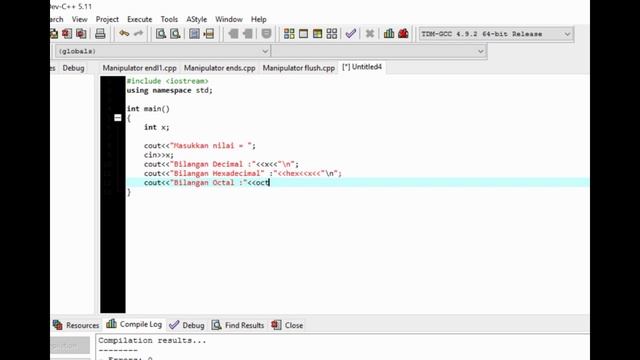Open the Find Results bottom tab
This screenshot has height=360, width=640.
[x=238, y=325]
